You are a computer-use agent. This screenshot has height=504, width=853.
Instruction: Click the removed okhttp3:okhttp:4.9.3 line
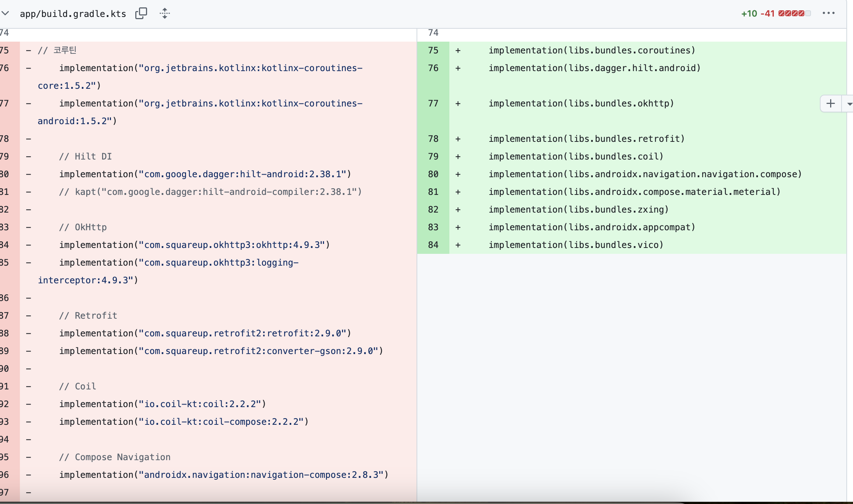click(194, 245)
